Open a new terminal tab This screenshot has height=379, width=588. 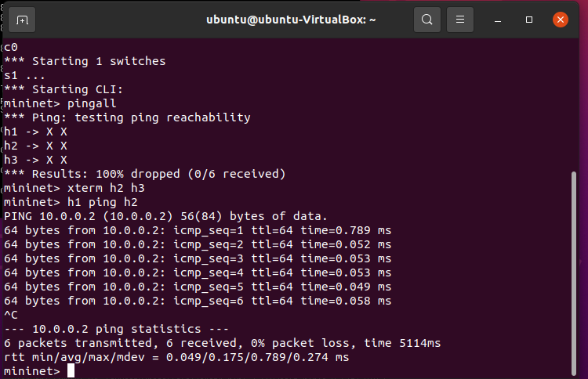point(22,20)
